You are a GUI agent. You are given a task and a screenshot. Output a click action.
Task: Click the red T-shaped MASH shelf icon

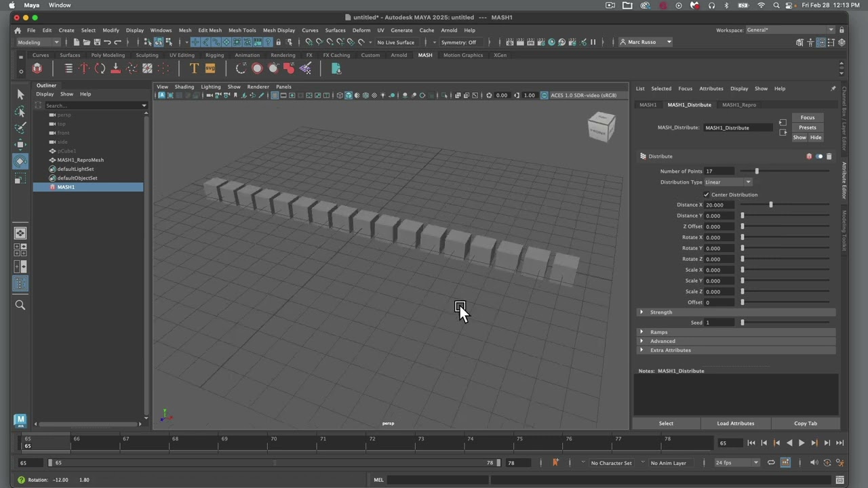(84, 68)
